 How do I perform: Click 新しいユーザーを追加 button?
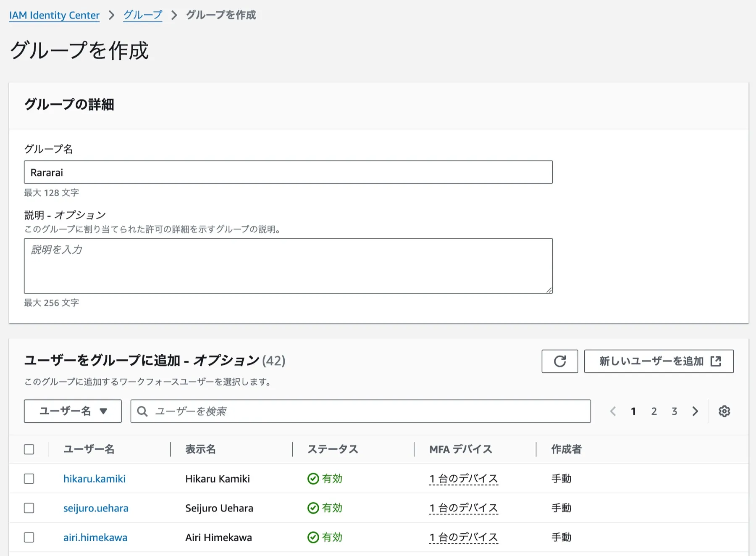659,361
